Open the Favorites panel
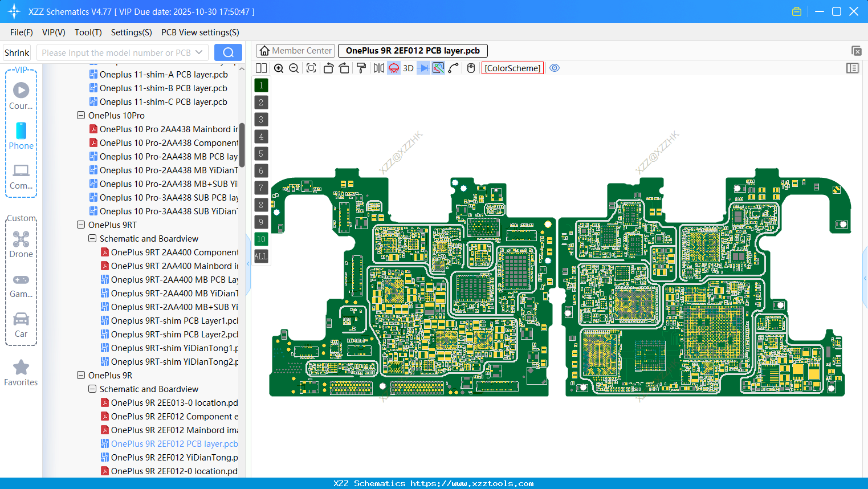The width and height of the screenshot is (868, 489). tap(21, 372)
